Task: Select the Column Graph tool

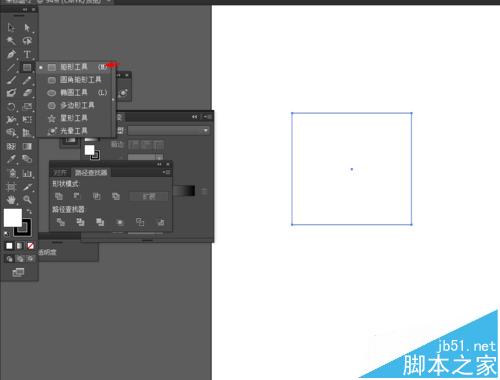Action: tap(27, 173)
